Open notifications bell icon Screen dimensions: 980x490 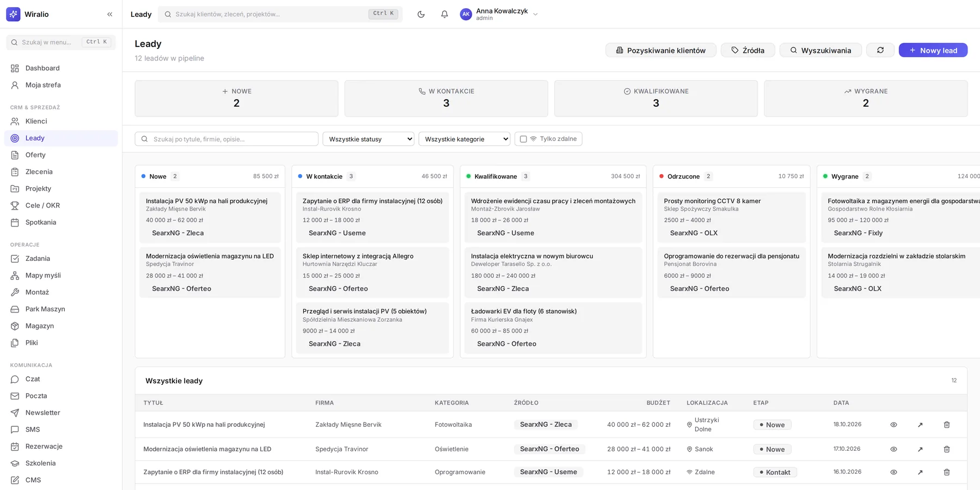click(x=444, y=14)
